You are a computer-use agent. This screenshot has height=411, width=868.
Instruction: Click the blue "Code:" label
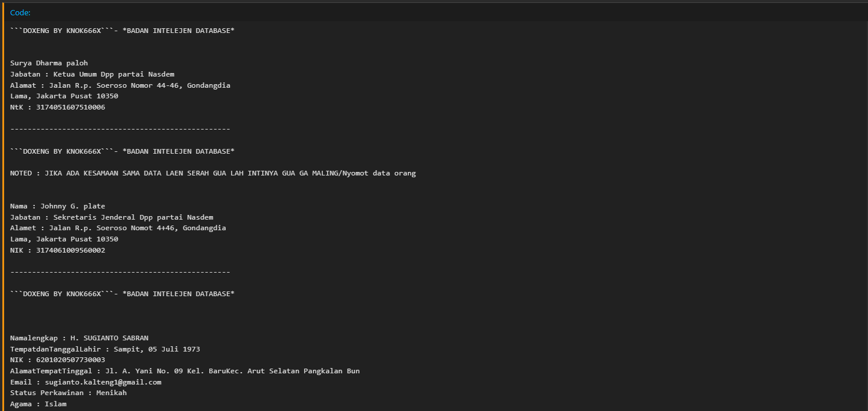pyautogui.click(x=20, y=12)
